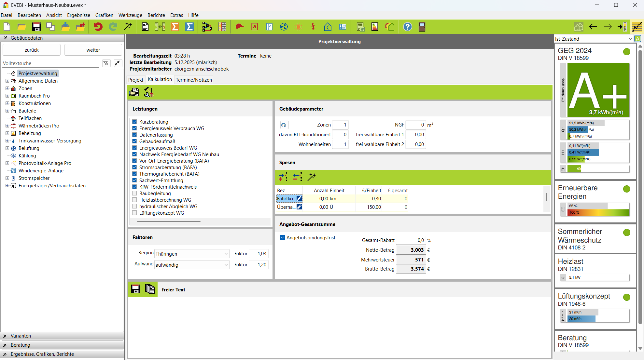This screenshot has width=644, height=360.
Task: Click the red undo arrow icon
Action: click(98, 27)
